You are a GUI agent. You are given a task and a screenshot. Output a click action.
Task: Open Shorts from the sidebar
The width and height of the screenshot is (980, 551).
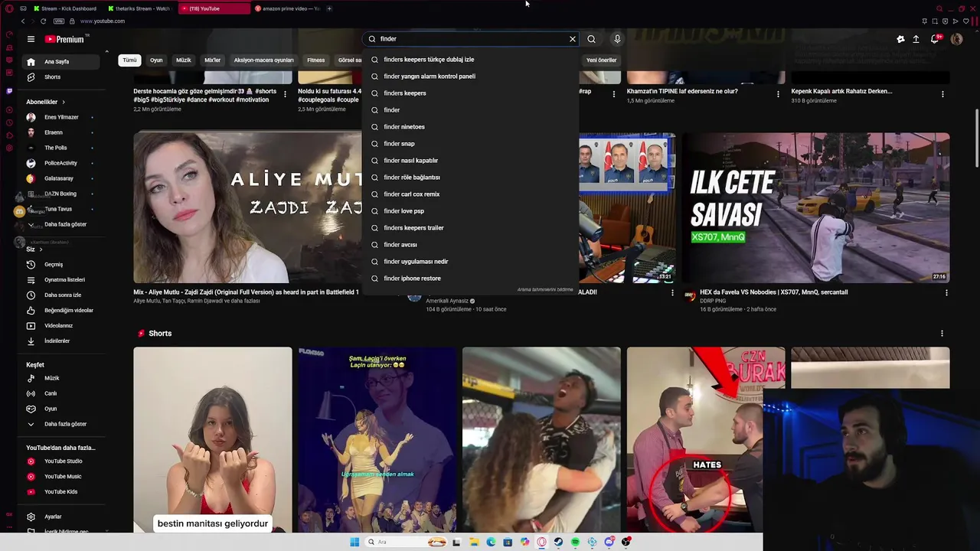click(61, 77)
